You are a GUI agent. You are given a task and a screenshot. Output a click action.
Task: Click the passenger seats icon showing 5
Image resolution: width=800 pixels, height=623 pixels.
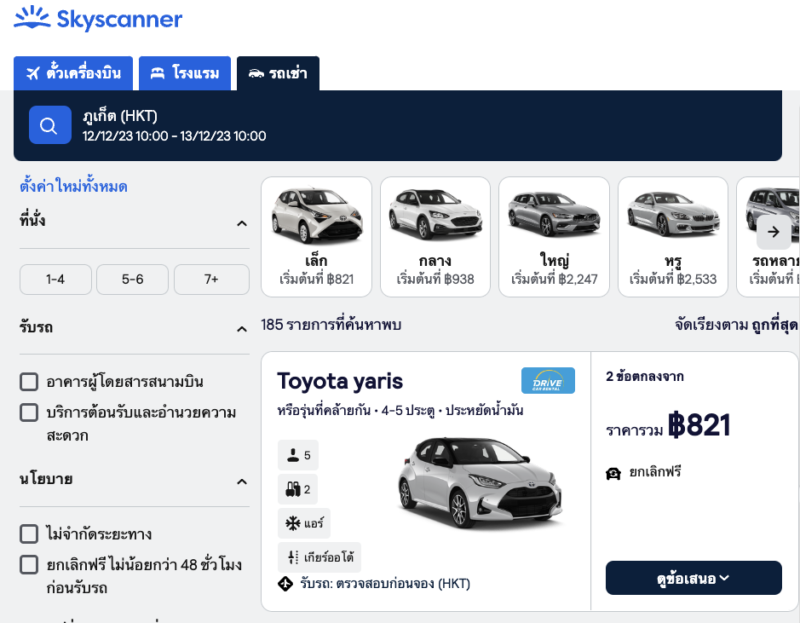(x=292, y=455)
